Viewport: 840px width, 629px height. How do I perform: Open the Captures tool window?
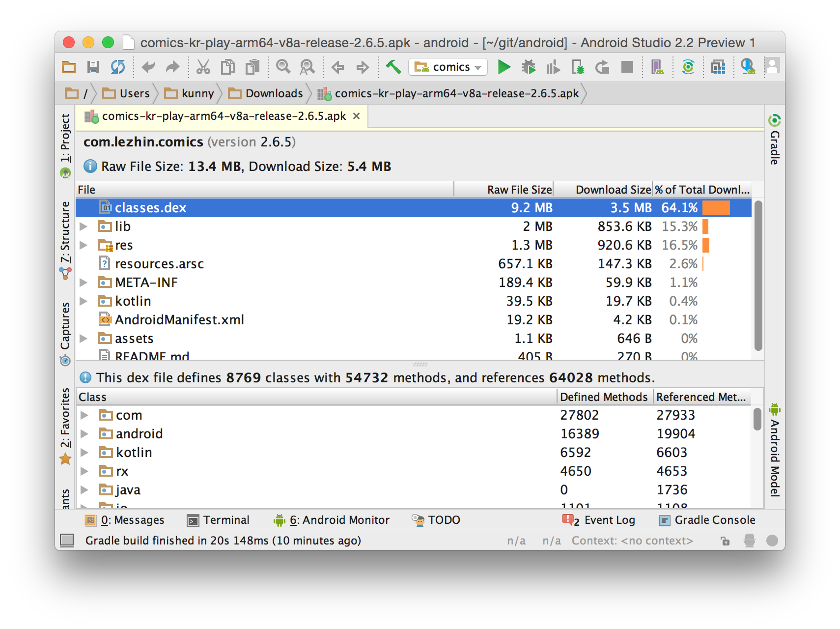65,334
